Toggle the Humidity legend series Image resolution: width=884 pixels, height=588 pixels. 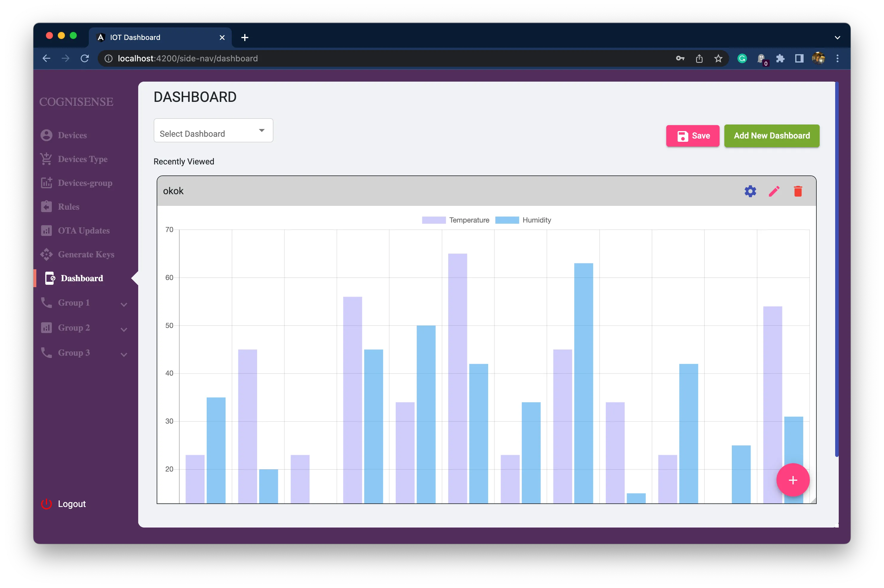point(523,220)
